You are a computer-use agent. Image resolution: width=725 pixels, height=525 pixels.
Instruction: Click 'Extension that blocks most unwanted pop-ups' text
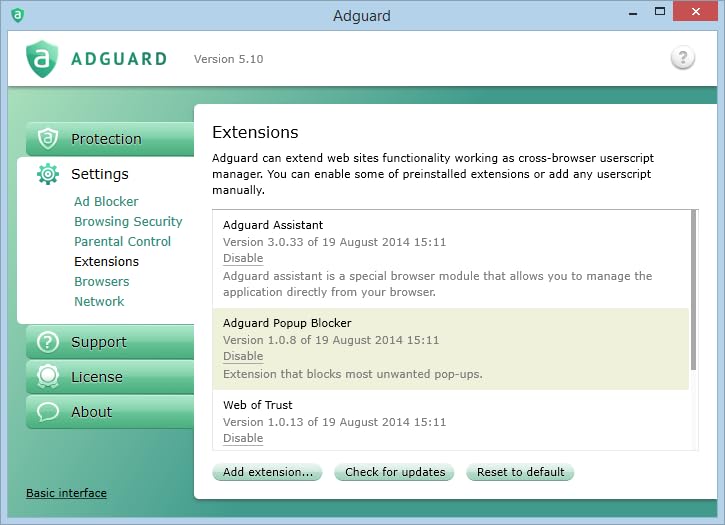click(x=352, y=374)
